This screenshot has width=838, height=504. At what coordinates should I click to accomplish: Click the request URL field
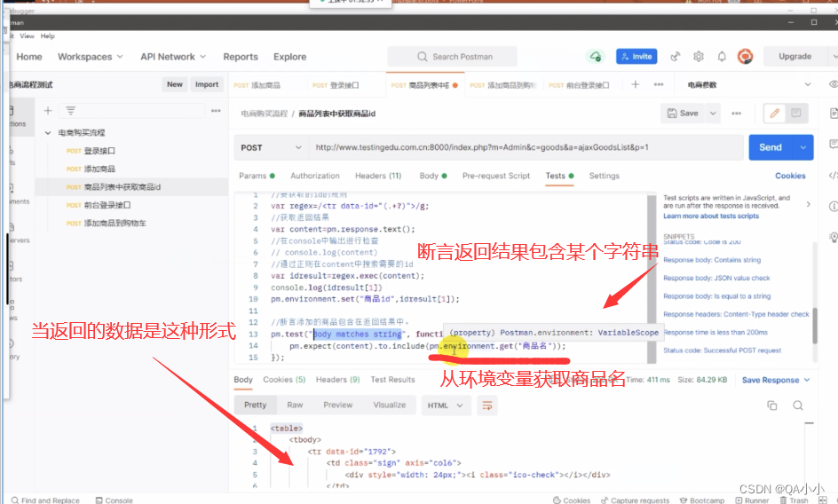coord(526,147)
